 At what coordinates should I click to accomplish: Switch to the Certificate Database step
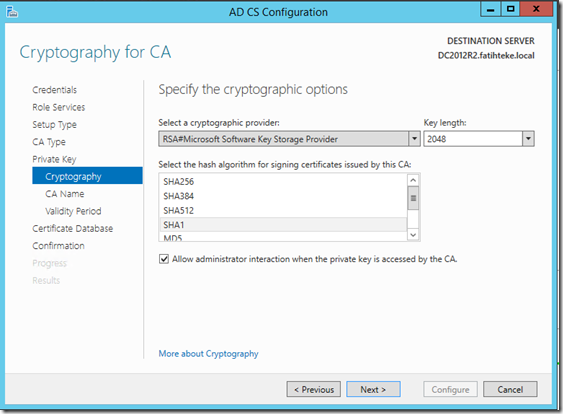73,228
